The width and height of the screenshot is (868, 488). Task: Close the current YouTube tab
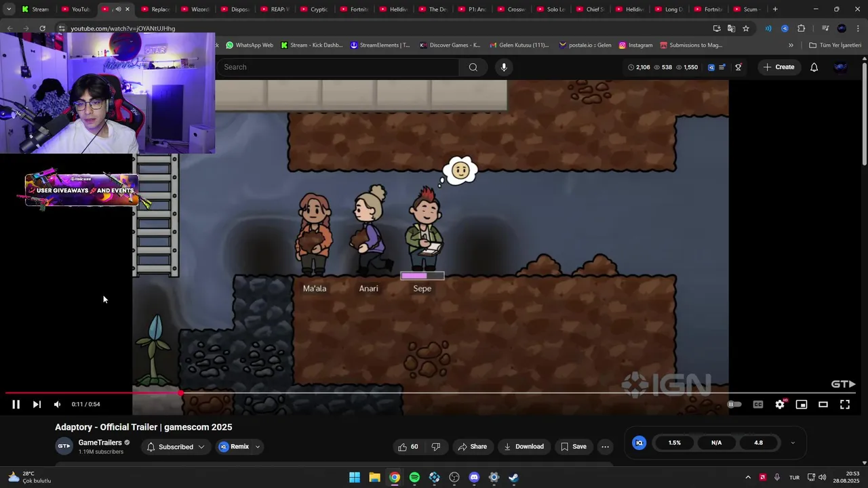coord(127,9)
